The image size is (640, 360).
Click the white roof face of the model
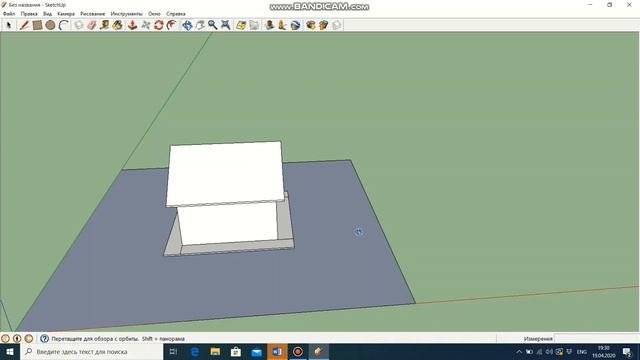224,173
